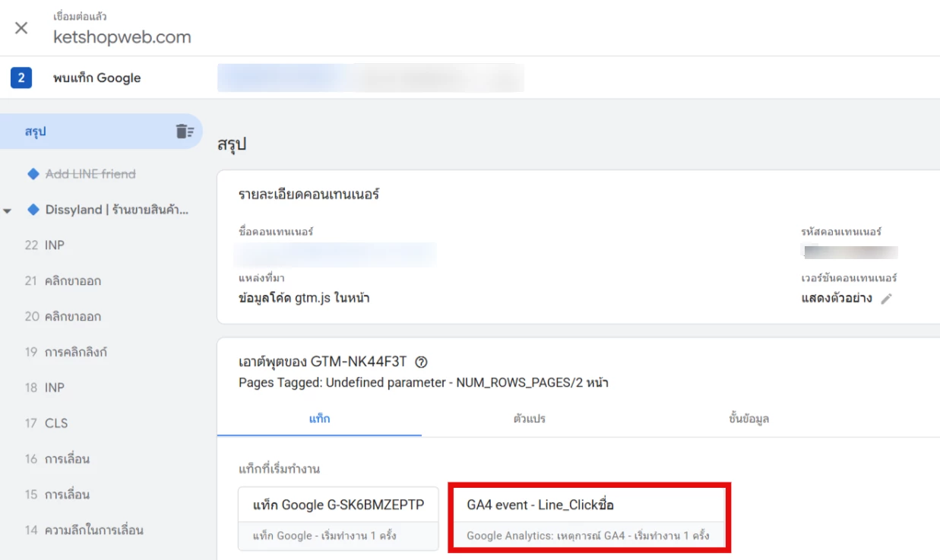The height and width of the screenshot is (560, 940).
Task: Select the สรุป summary item in sidebar
Action: (x=36, y=131)
